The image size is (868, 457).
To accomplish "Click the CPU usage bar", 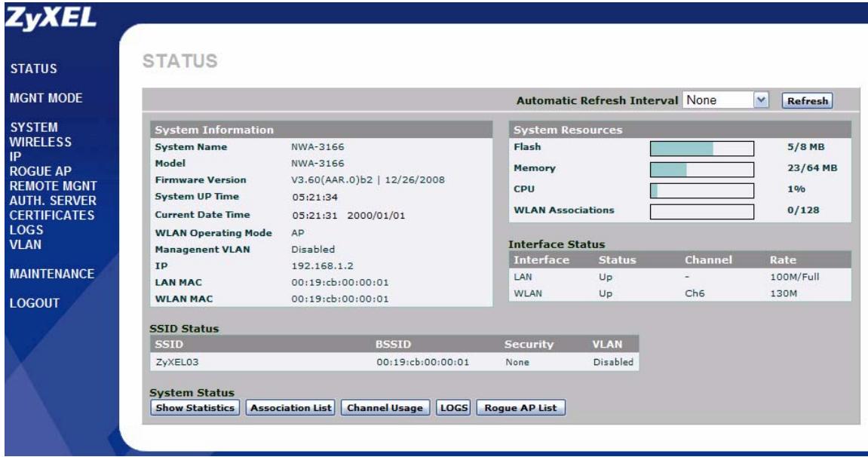I will pyautogui.click(x=702, y=190).
